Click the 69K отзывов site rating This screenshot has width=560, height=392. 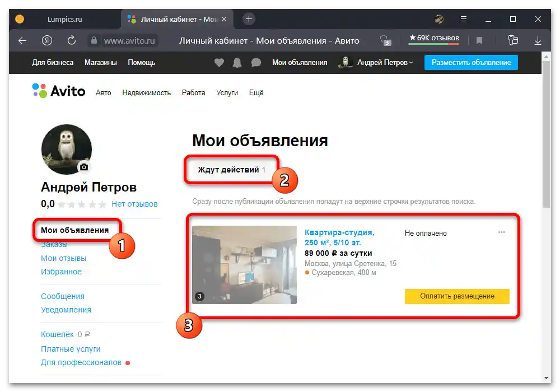tap(434, 38)
